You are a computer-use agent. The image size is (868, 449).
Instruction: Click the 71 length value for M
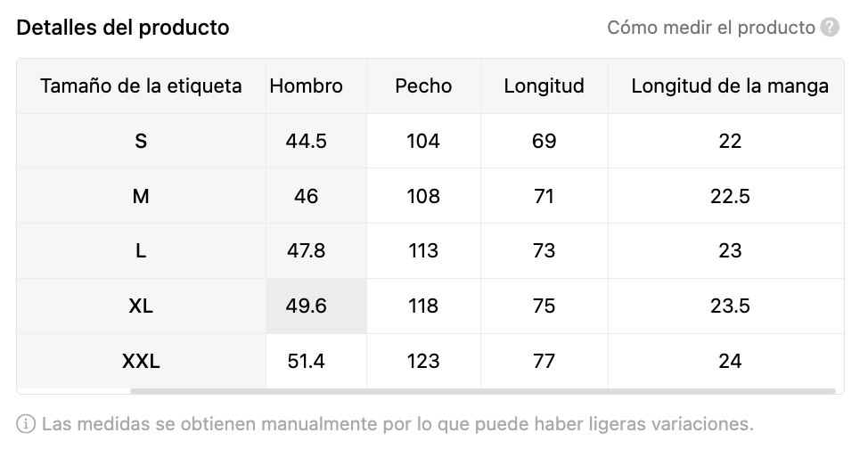(x=544, y=196)
